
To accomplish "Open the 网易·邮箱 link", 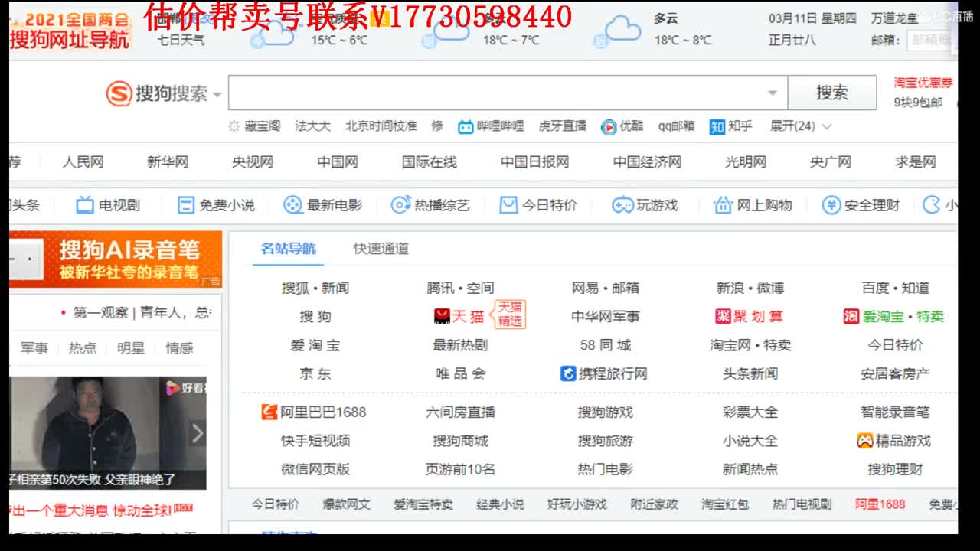I will pyautogui.click(x=606, y=288).
